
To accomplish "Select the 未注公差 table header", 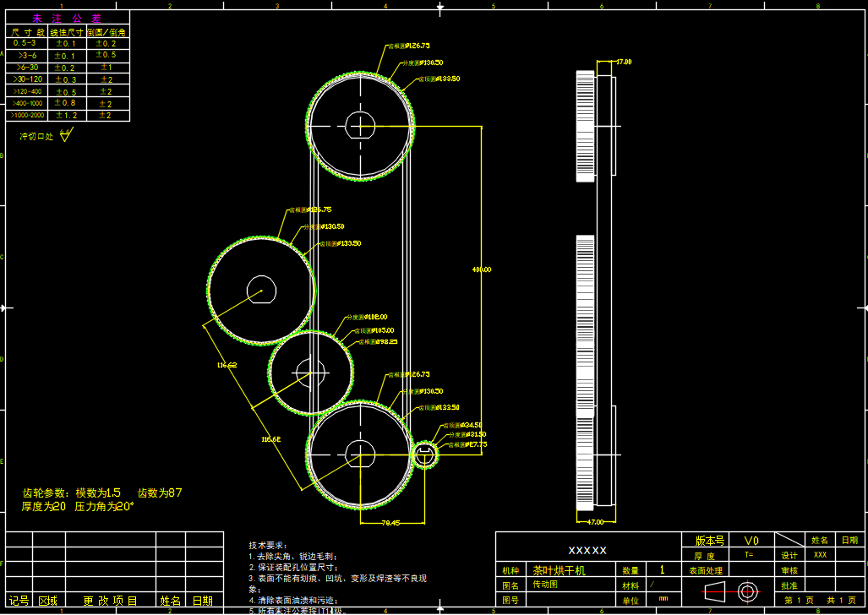I will pos(68,18).
